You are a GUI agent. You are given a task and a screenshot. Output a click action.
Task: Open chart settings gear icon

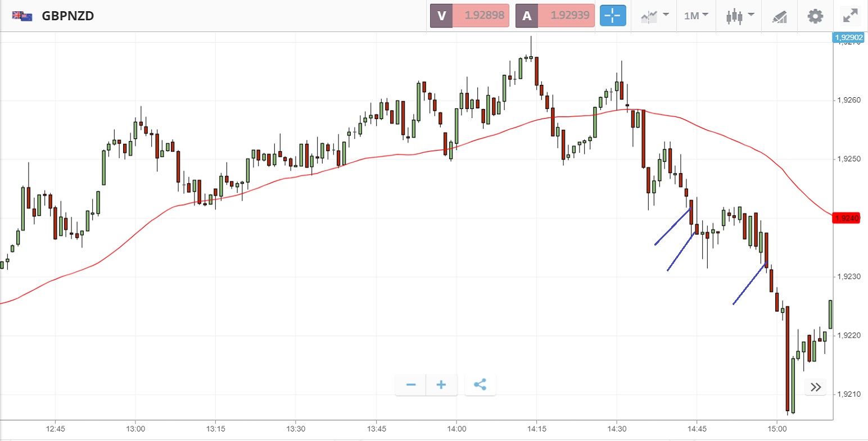click(815, 16)
